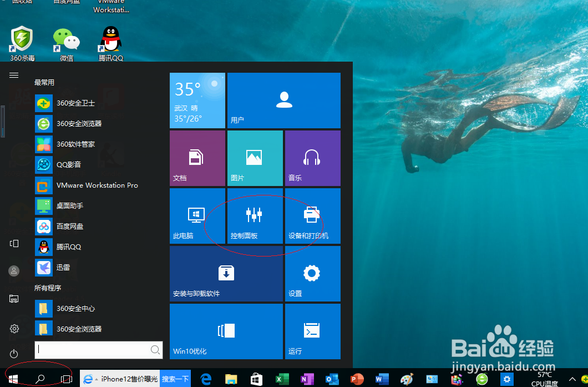Screen dimensions: 588x387
Task: Launch 百度网盘 from the start list
Action: [98, 227]
